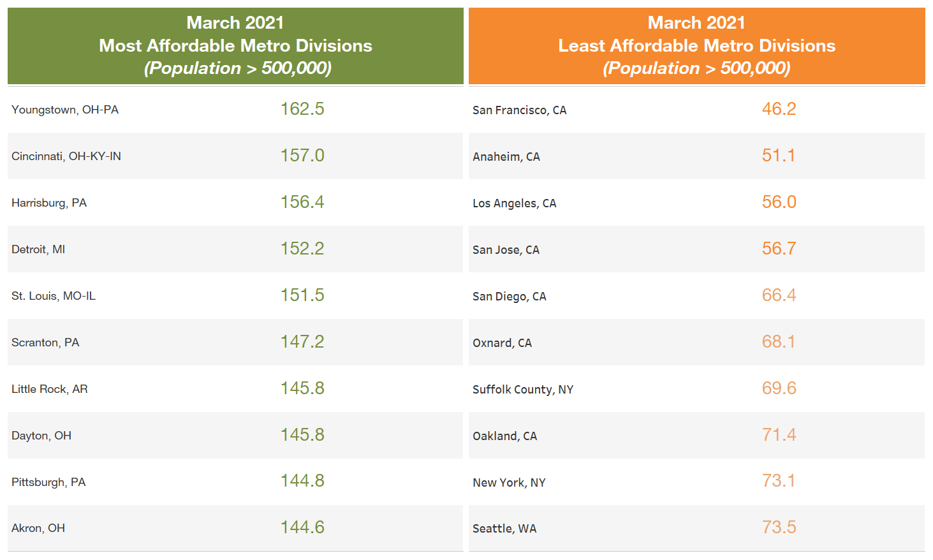
Task: Click the Least Affordable Metro Divisions header
Action: pos(696,45)
